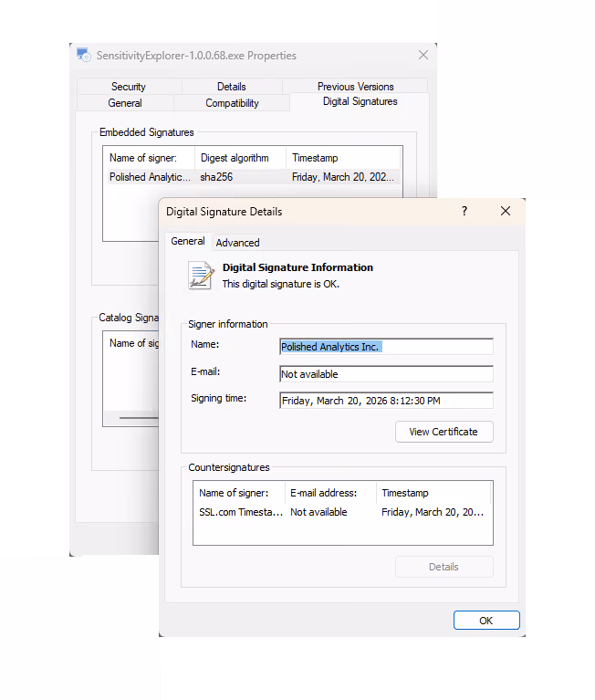Select the Digital Signatures tab
595x700 pixels.
(360, 101)
